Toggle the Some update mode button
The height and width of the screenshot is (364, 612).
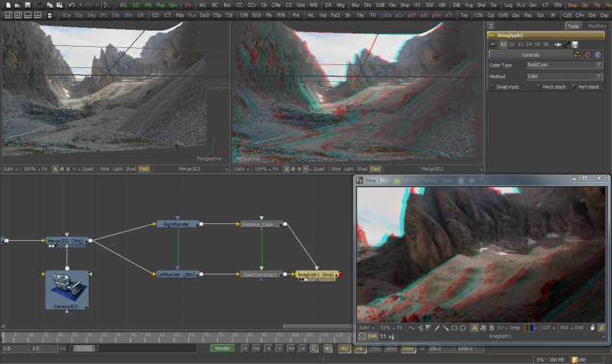pos(408,349)
